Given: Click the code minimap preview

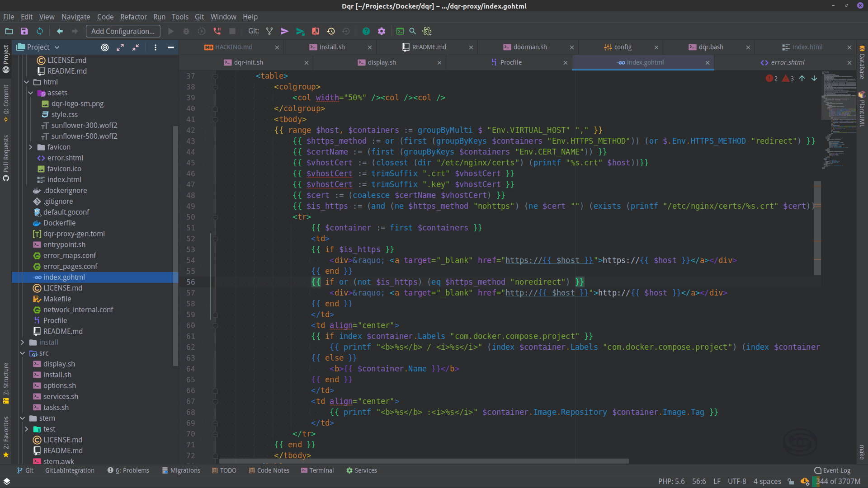Looking at the screenshot, I should click(x=839, y=120).
